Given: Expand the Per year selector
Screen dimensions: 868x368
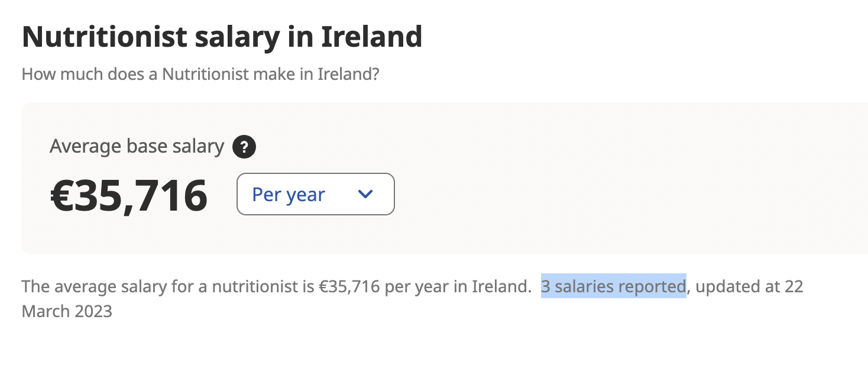Looking at the screenshot, I should (315, 193).
